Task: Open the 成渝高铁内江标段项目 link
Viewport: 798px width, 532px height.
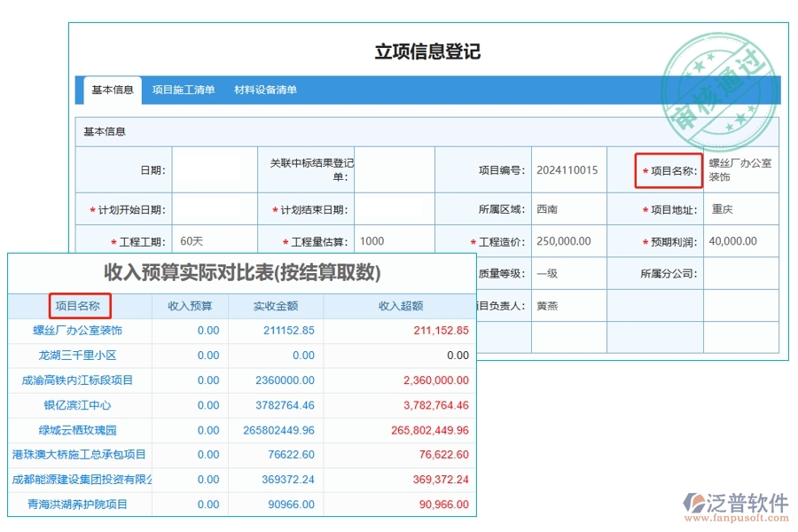Action: pyautogui.click(x=80, y=379)
